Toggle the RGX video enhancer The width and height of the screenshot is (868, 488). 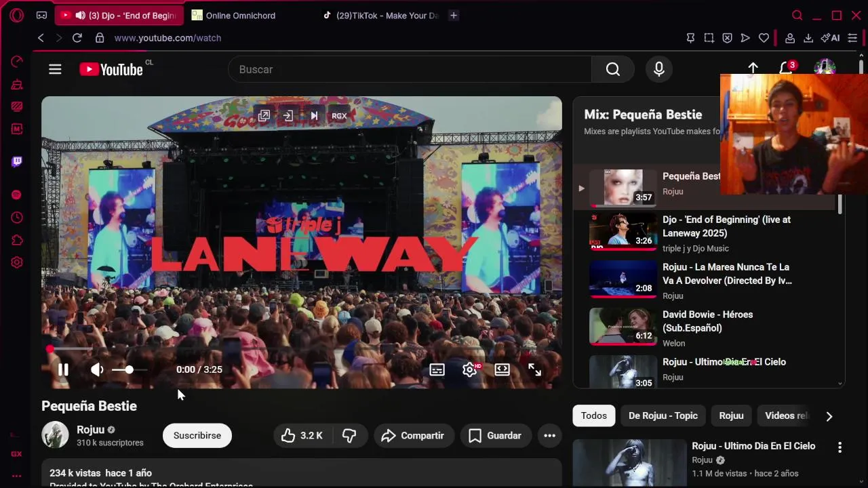tap(339, 116)
